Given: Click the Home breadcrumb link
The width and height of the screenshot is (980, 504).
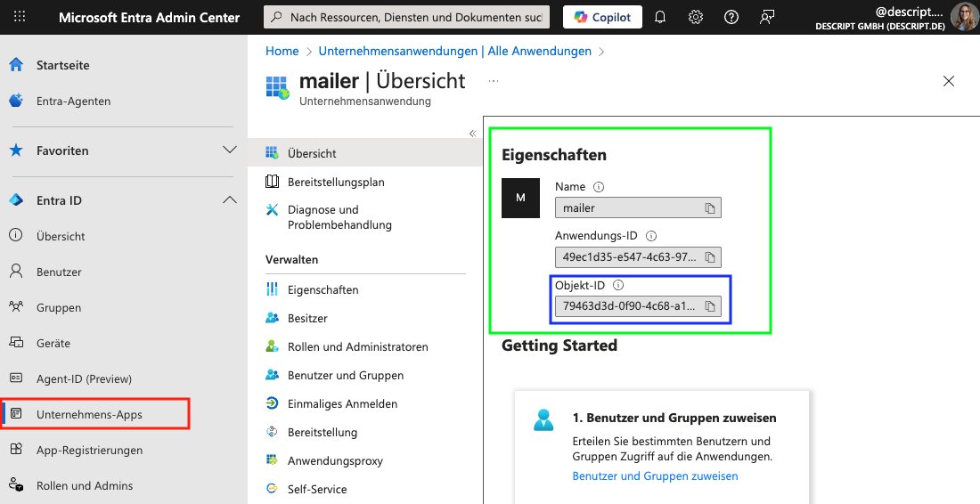Looking at the screenshot, I should click(282, 52).
